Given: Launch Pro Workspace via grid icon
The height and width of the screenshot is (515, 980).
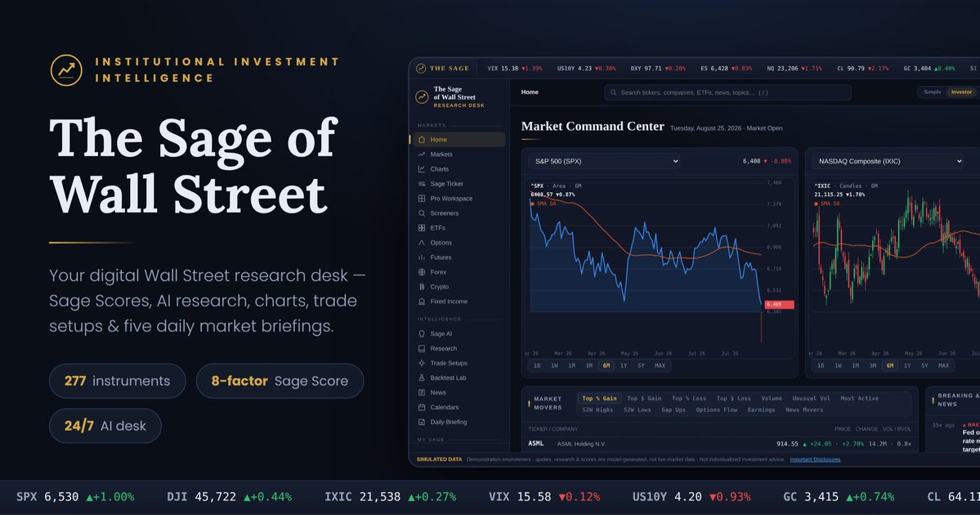Looking at the screenshot, I should [422, 198].
